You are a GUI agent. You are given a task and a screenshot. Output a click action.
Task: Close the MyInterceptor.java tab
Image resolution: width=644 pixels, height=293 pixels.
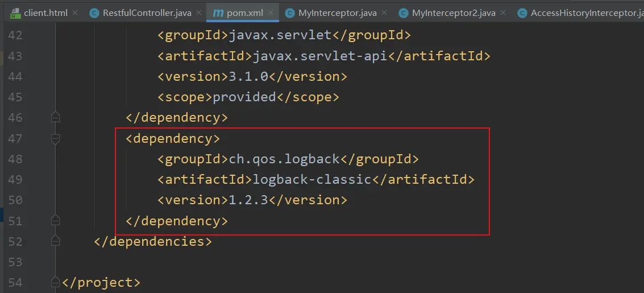pos(384,13)
